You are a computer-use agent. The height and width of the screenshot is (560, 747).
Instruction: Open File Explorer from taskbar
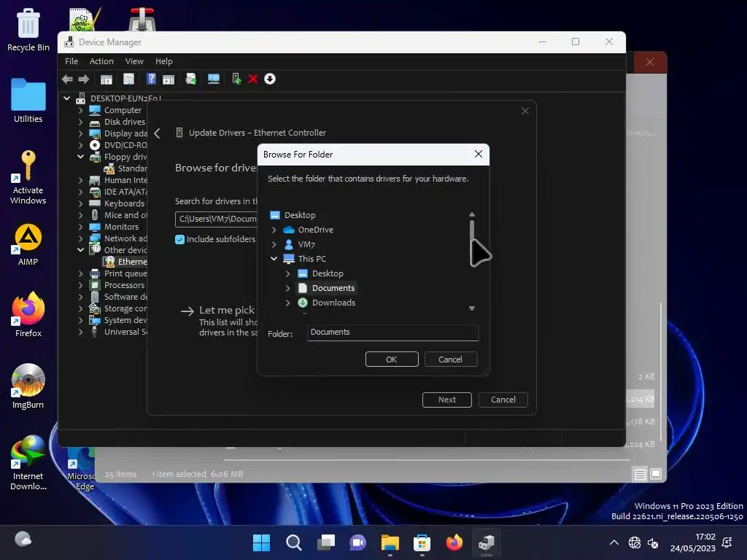[390, 542]
